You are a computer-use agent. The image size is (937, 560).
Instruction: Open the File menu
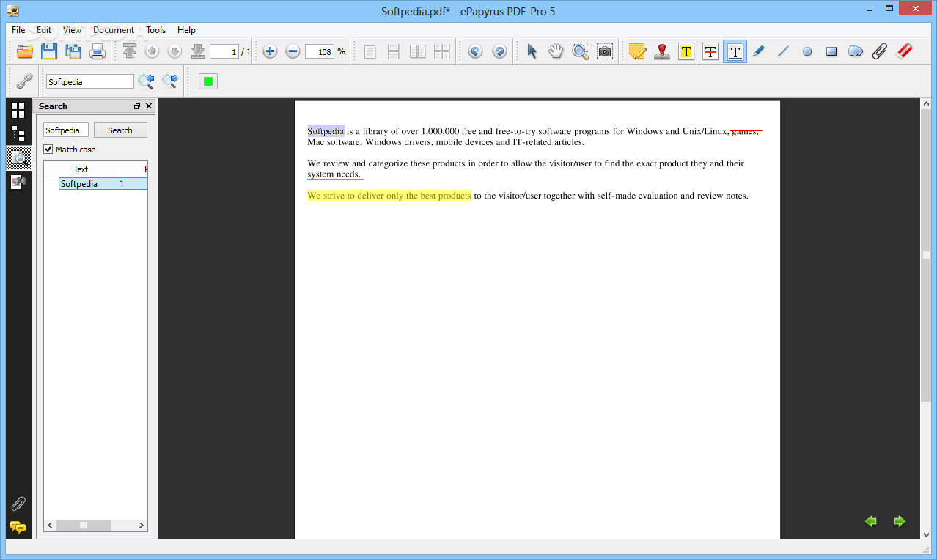pos(18,30)
